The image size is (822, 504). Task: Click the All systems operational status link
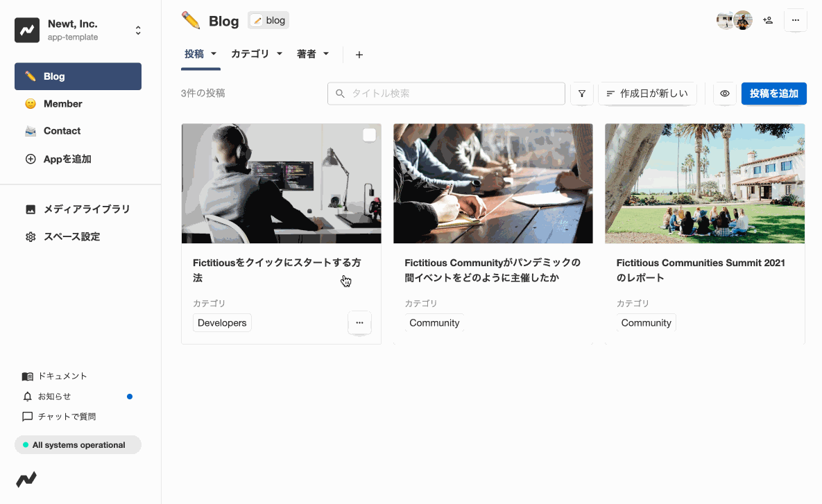[78, 444]
